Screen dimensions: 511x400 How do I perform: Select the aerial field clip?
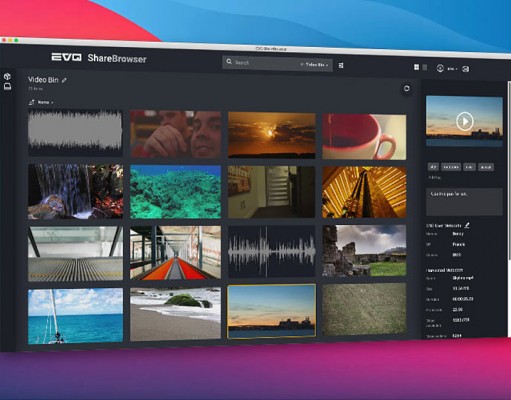(364, 310)
